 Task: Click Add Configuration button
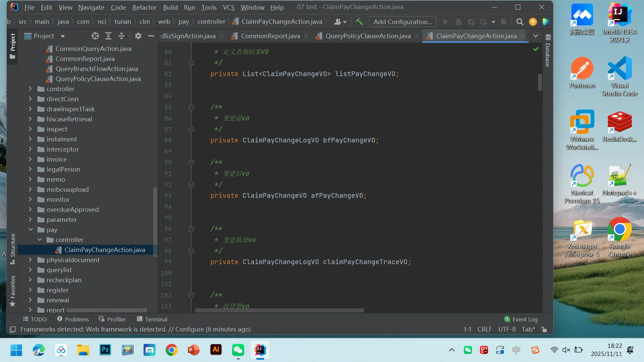point(402,22)
